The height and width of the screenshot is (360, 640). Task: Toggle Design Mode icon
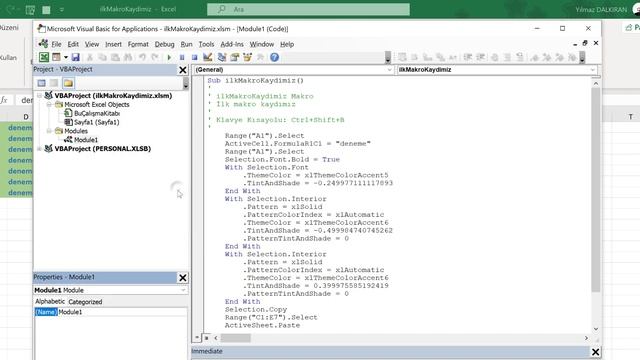pyautogui.click(x=208, y=58)
